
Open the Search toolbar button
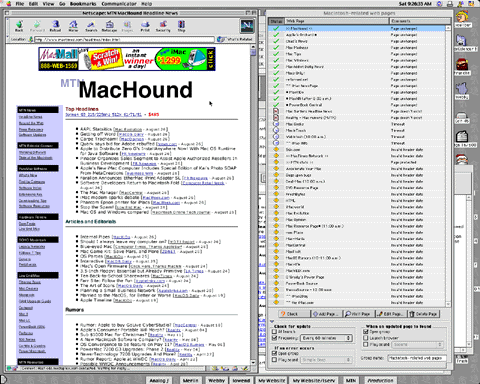pyautogui.click(x=91, y=26)
